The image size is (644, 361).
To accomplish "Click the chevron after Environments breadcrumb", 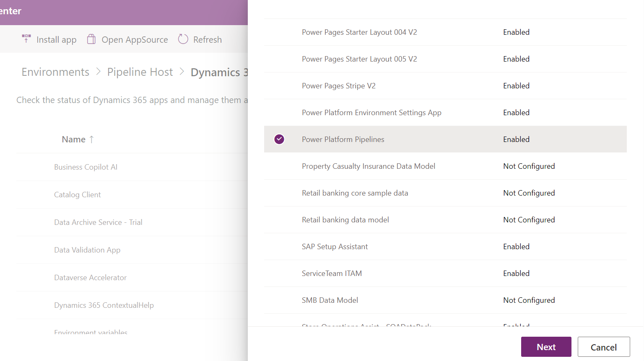I will pyautogui.click(x=98, y=72).
